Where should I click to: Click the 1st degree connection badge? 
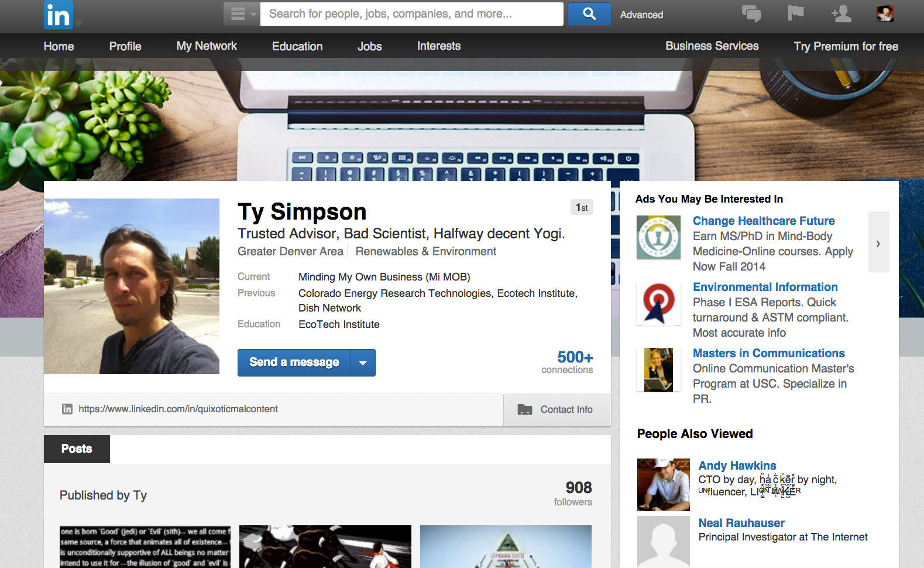click(x=582, y=207)
